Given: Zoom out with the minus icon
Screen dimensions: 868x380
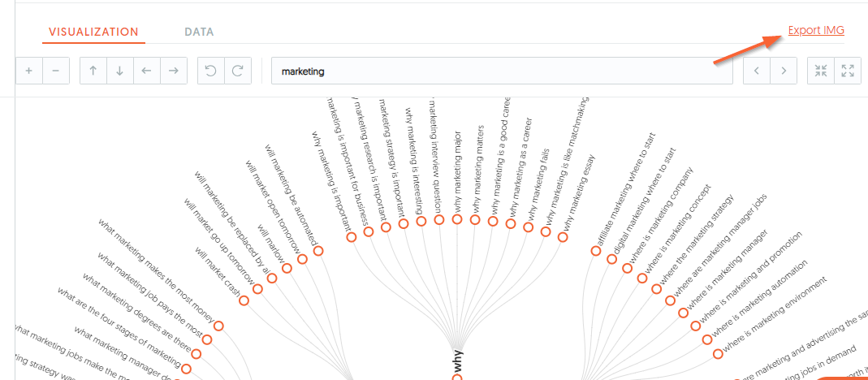Looking at the screenshot, I should coord(56,71).
